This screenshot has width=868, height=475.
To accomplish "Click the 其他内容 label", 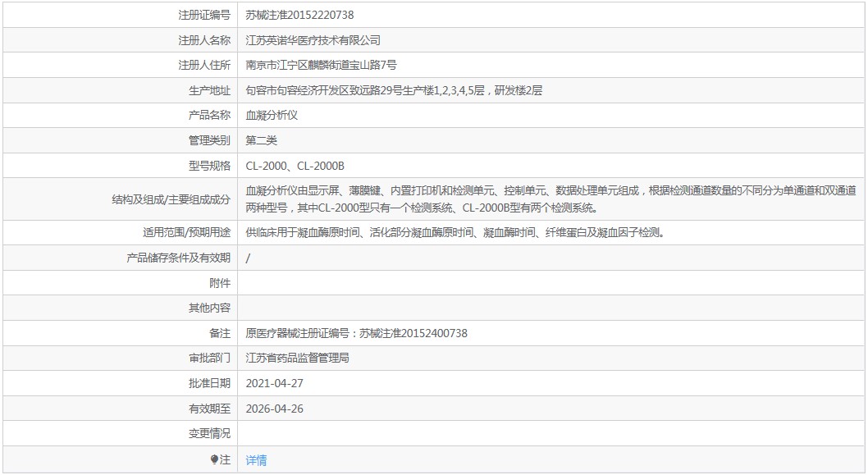I will (x=209, y=308).
